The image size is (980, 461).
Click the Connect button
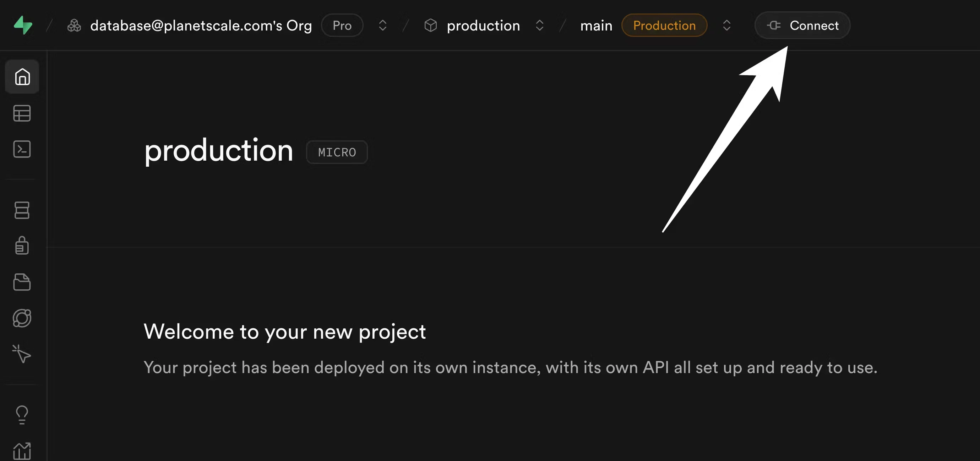click(802, 26)
